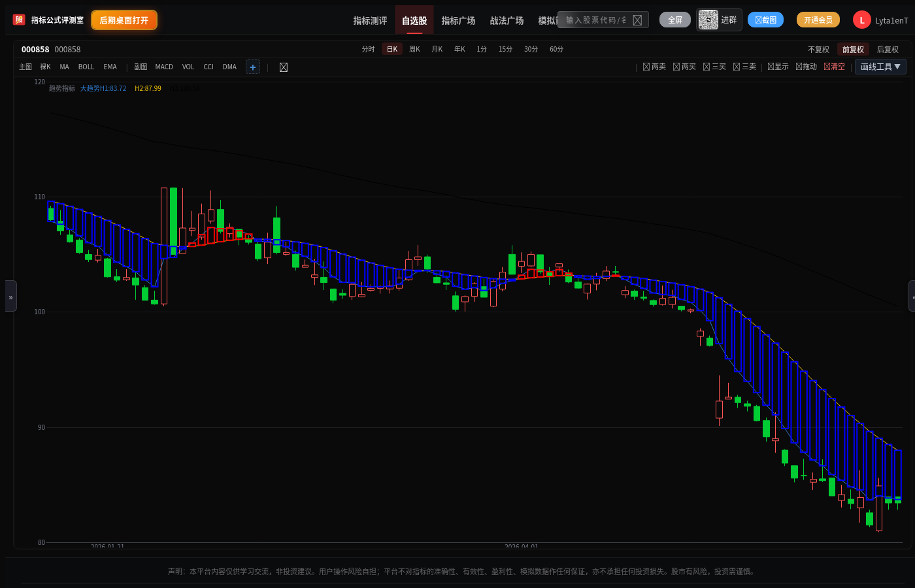Image resolution: width=915 pixels, height=588 pixels.
Task: Click the 大趋势H1:83.72 indicator label
Action: pos(103,88)
